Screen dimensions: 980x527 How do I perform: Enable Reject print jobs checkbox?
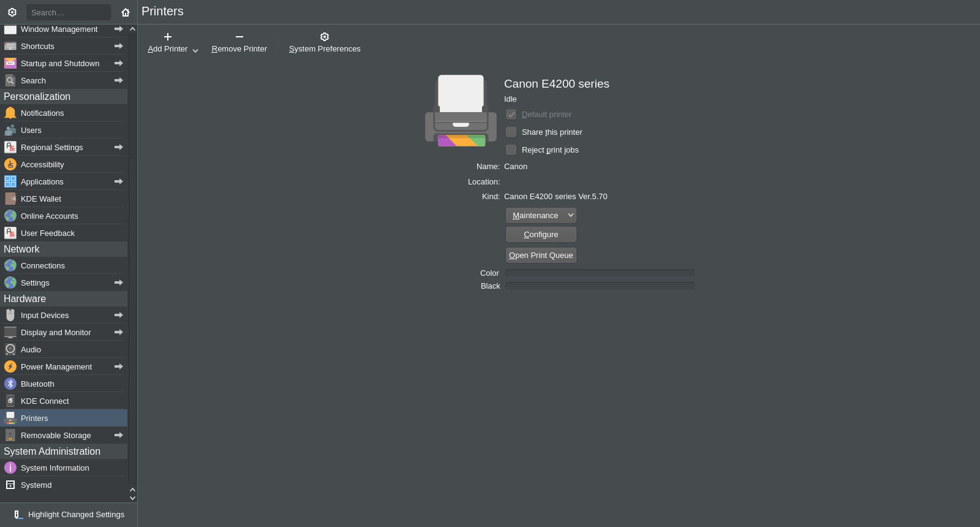(x=511, y=150)
